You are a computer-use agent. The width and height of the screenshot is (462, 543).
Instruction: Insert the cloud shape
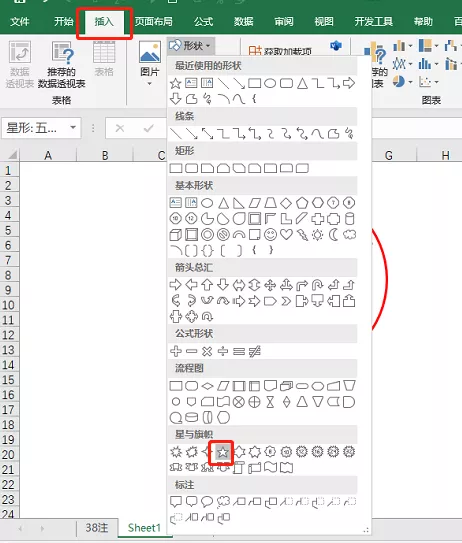[x=349, y=234]
